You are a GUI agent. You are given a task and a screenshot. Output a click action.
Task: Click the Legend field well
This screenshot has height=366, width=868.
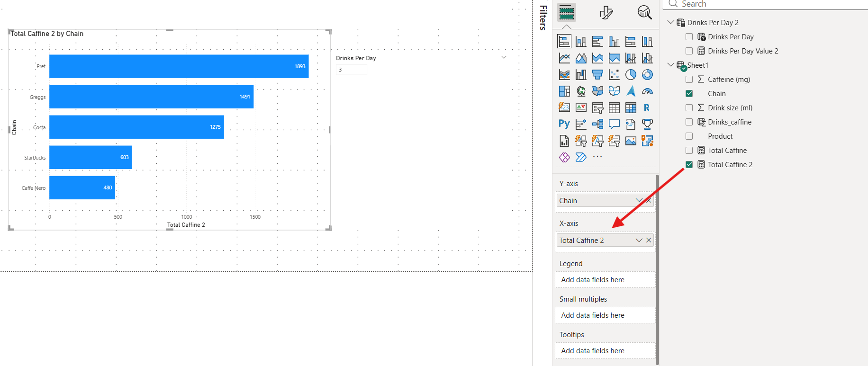coord(605,280)
